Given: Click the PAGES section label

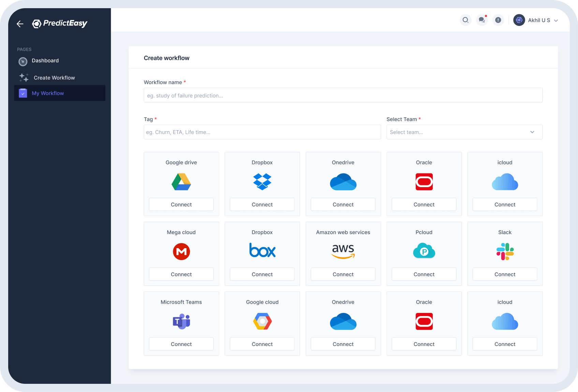Looking at the screenshot, I should point(24,49).
